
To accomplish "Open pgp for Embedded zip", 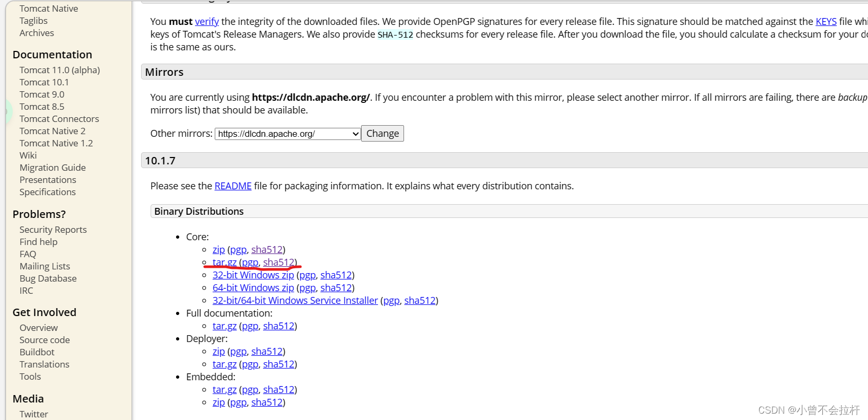I will click(x=239, y=402).
